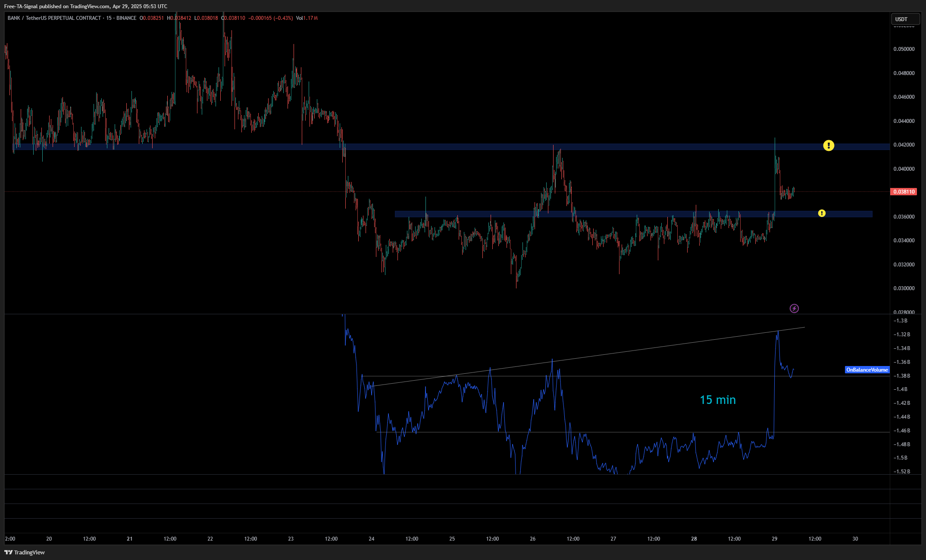Click the date label 29 on time axis
Image resolution: width=926 pixels, height=560 pixels.
(x=775, y=539)
